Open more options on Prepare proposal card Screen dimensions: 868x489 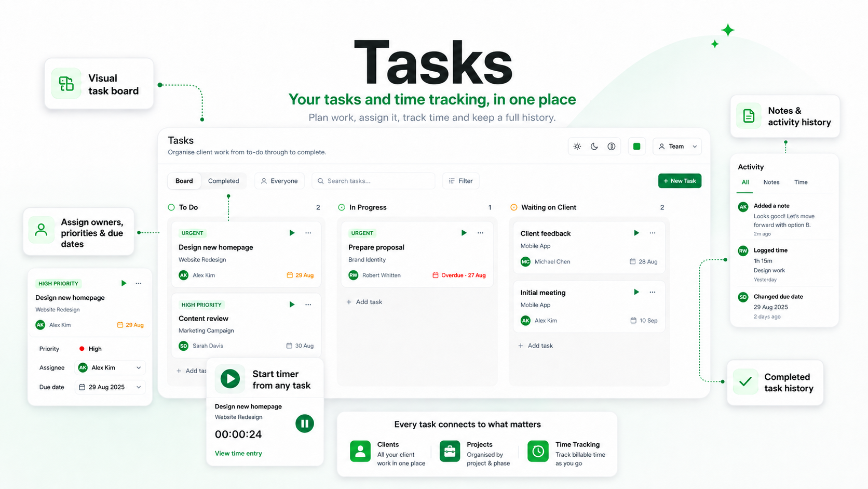[481, 233]
